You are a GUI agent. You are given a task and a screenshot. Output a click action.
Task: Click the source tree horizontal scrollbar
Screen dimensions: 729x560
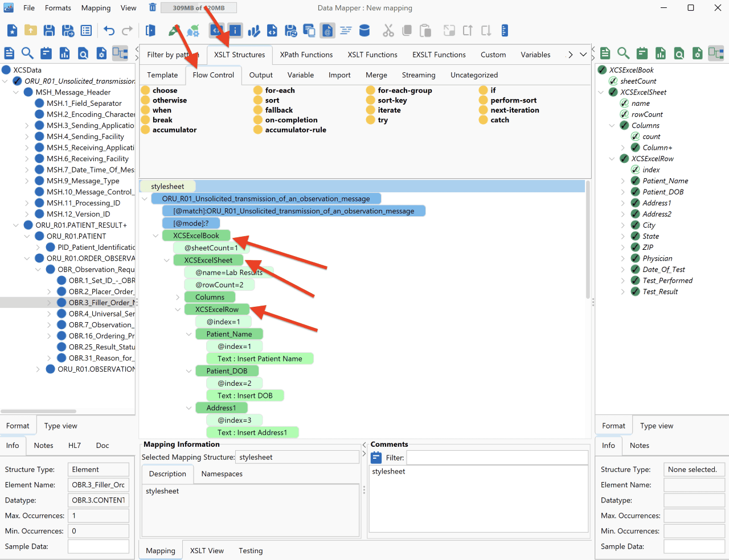coord(39,411)
